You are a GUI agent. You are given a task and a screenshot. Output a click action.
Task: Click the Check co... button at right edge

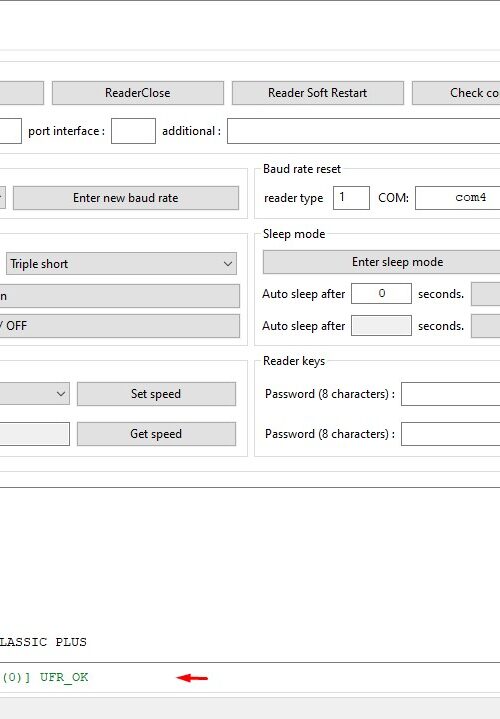(x=456, y=93)
